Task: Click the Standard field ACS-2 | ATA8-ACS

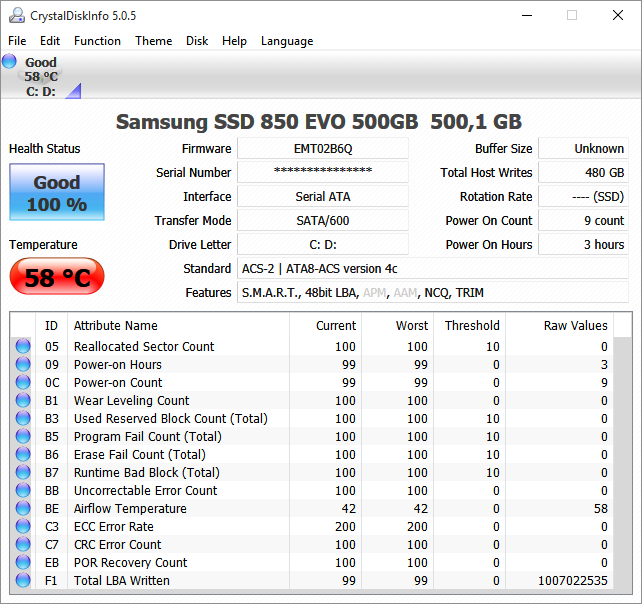Action: (x=433, y=269)
